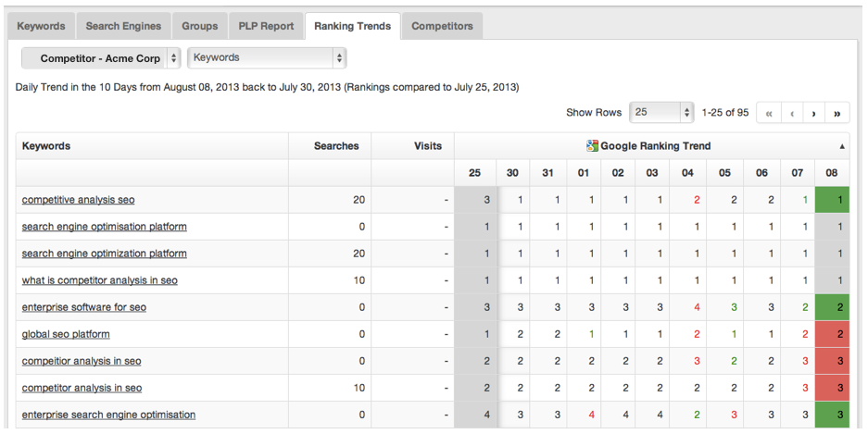Open the Search Engines tab

(x=123, y=26)
